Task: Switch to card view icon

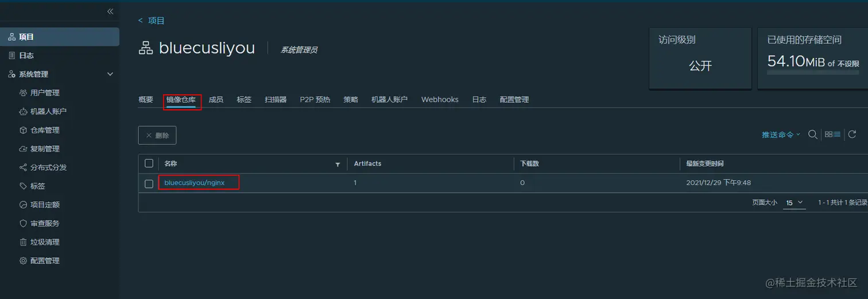Action: click(x=828, y=135)
